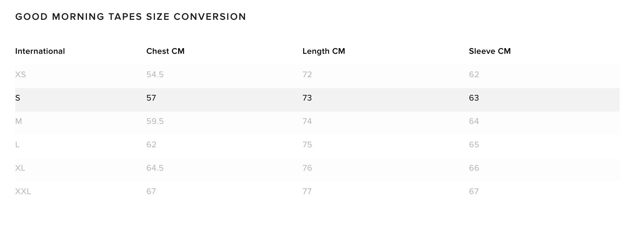Click the highlighted S size label
This screenshot has width=644, height=233.
pos(18,98)
